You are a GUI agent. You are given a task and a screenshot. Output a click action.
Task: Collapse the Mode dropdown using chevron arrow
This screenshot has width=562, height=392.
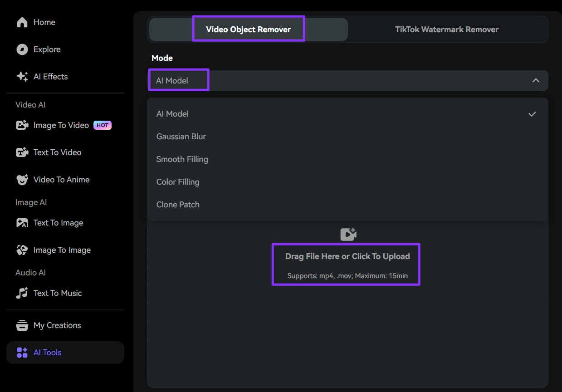coord(536,80)
